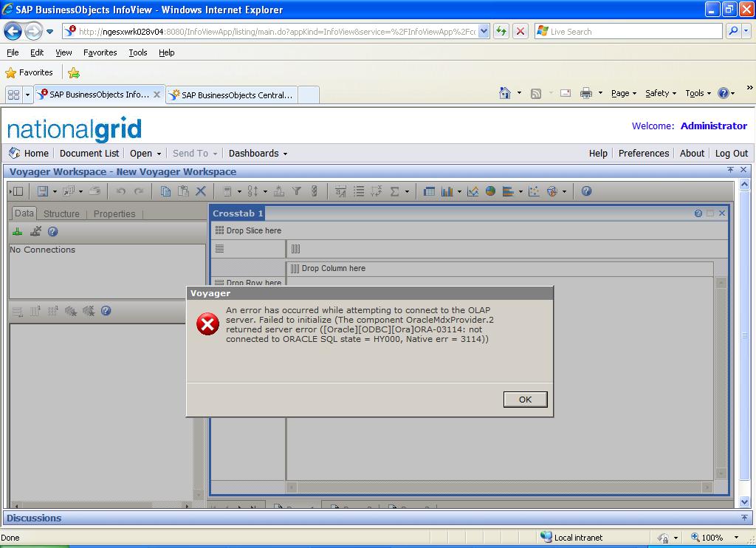
Task: Click the Copy toolbar icon
Action: pos(165,191)
